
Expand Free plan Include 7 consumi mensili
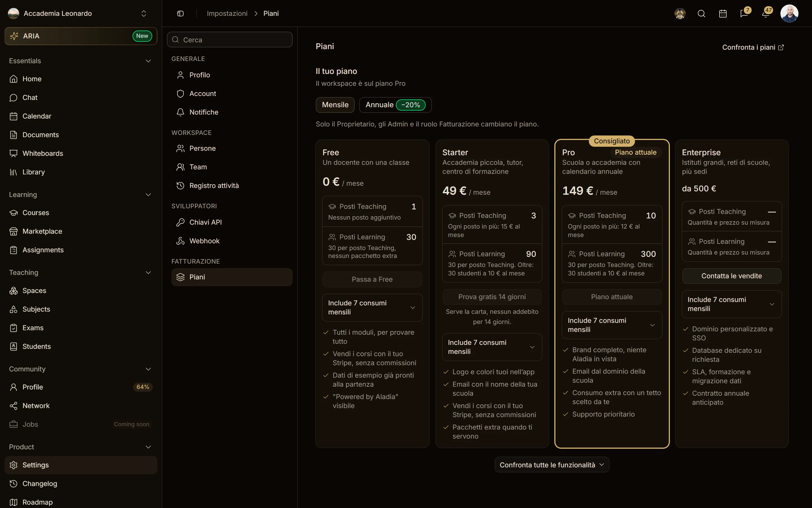372,308
